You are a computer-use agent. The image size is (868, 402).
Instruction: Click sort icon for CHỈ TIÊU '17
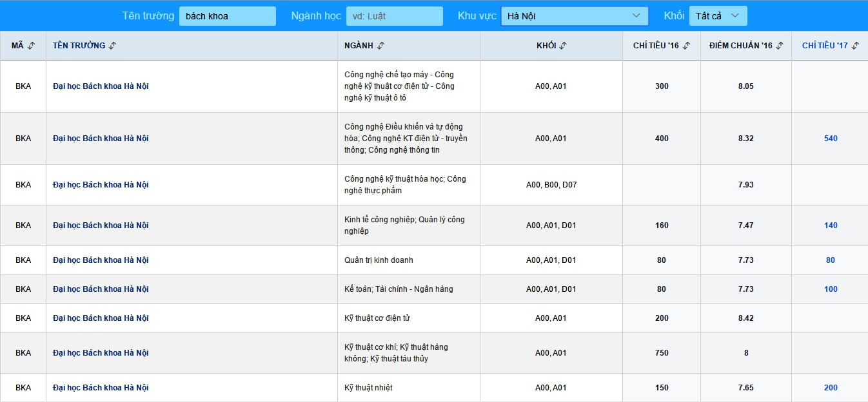[855, 46]
